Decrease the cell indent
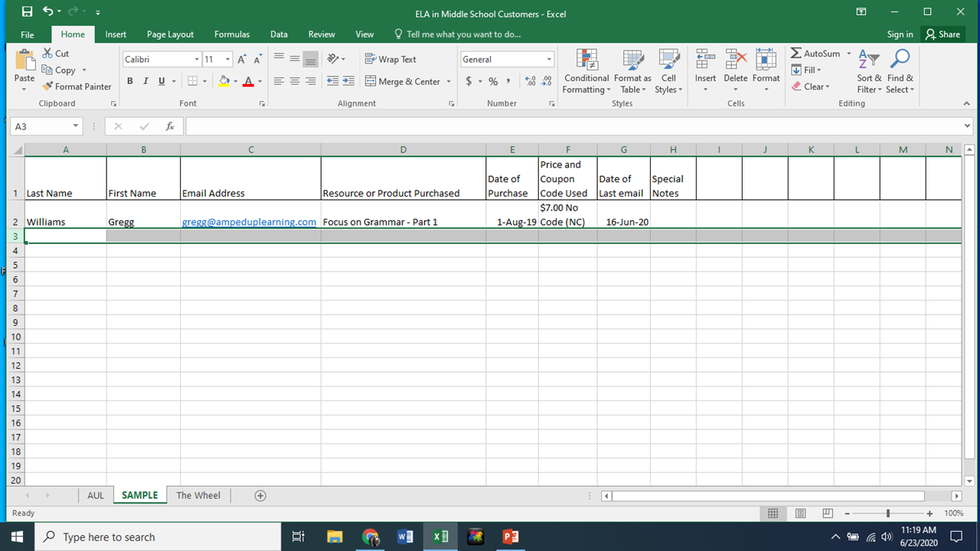 [333, 81]
